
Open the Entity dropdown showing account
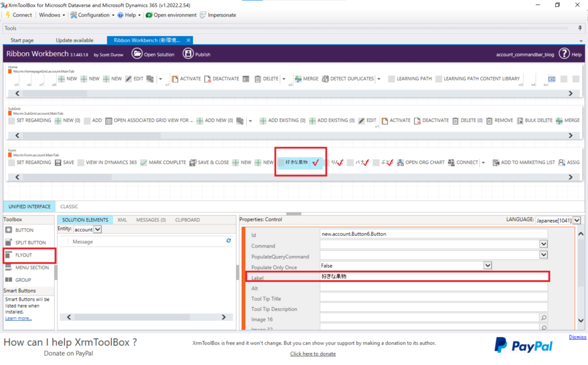coord(98,230)
